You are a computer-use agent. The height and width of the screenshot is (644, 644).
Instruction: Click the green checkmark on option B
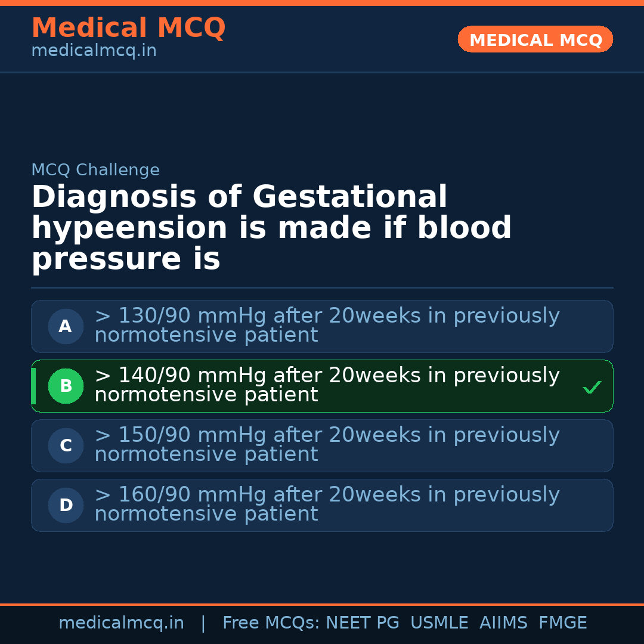point(592,388)
